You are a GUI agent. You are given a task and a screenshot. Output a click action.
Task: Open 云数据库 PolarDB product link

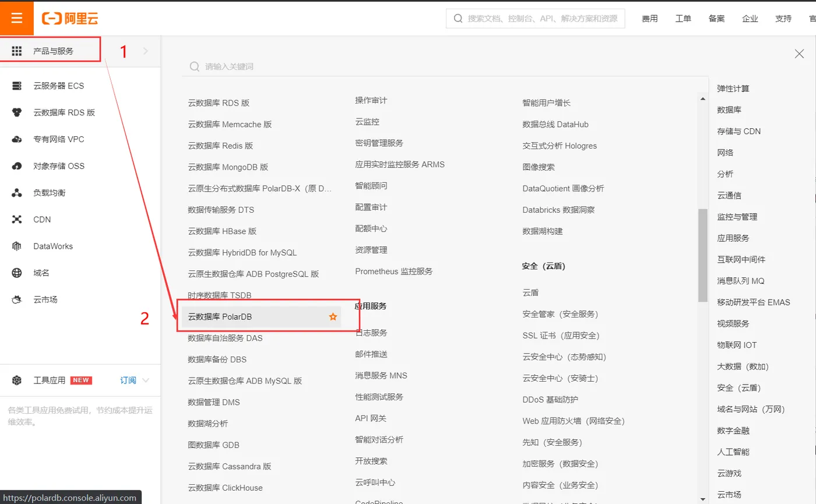pyautogui.click(x=220, y=317)
